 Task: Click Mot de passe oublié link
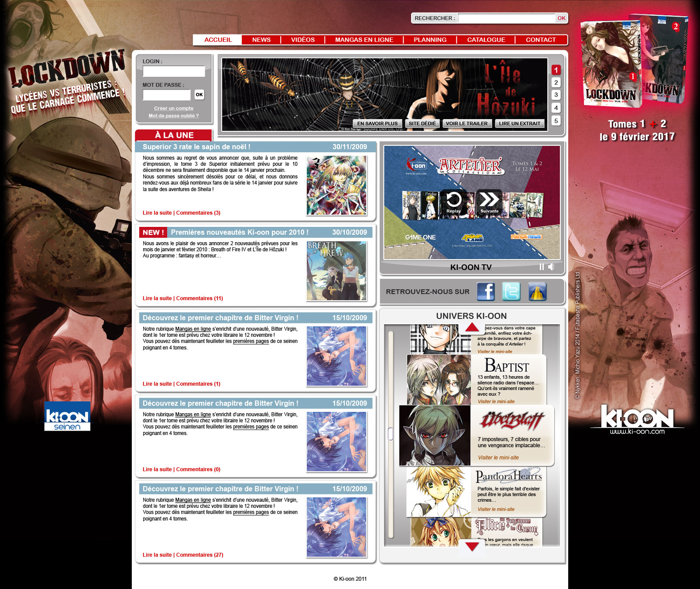click(x=174, y=116)
